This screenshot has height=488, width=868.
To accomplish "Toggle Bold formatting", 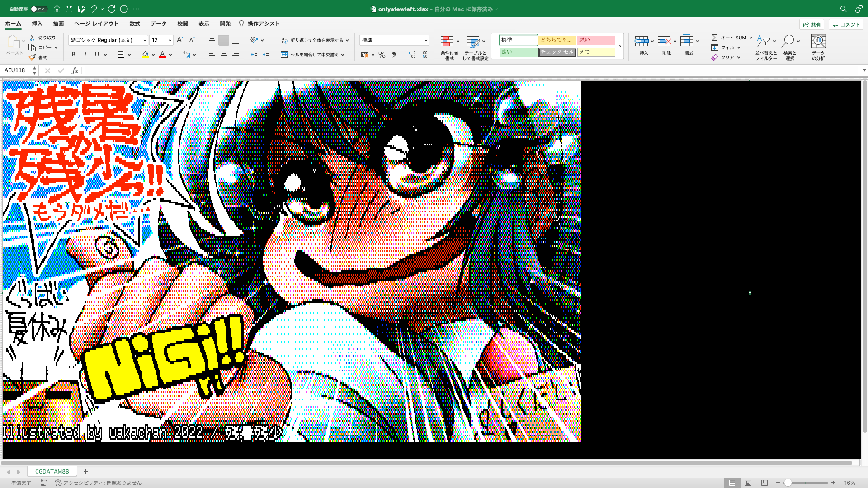I will 74,55.
